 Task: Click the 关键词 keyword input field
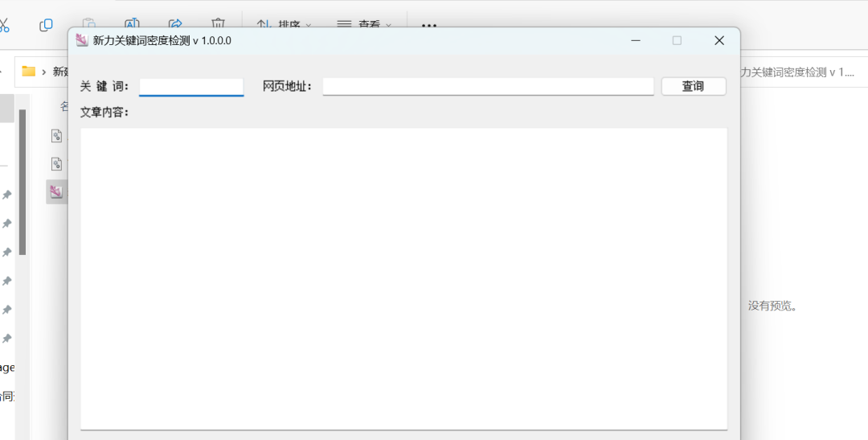tap(191, 86)
